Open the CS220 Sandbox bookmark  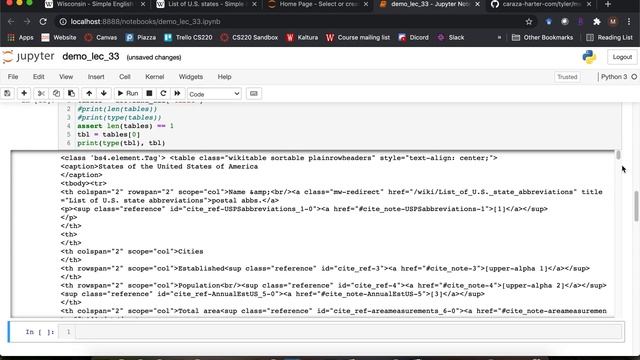click(249, 38)
